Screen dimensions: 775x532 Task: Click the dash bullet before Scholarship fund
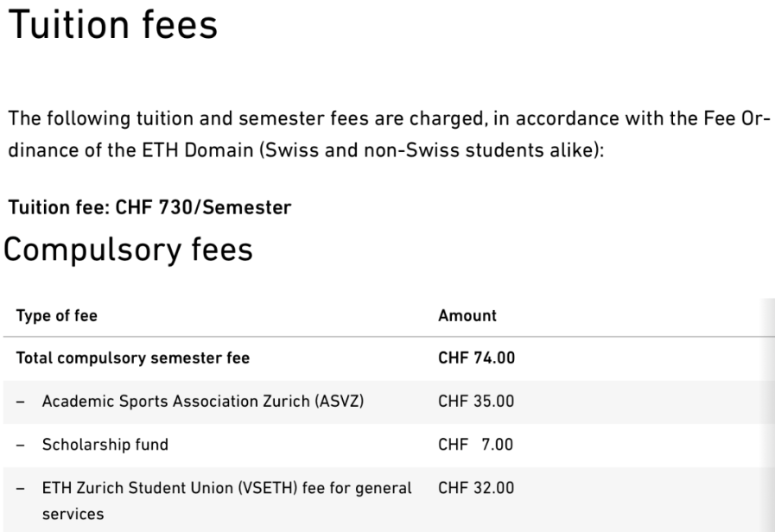tap(20, 445)
